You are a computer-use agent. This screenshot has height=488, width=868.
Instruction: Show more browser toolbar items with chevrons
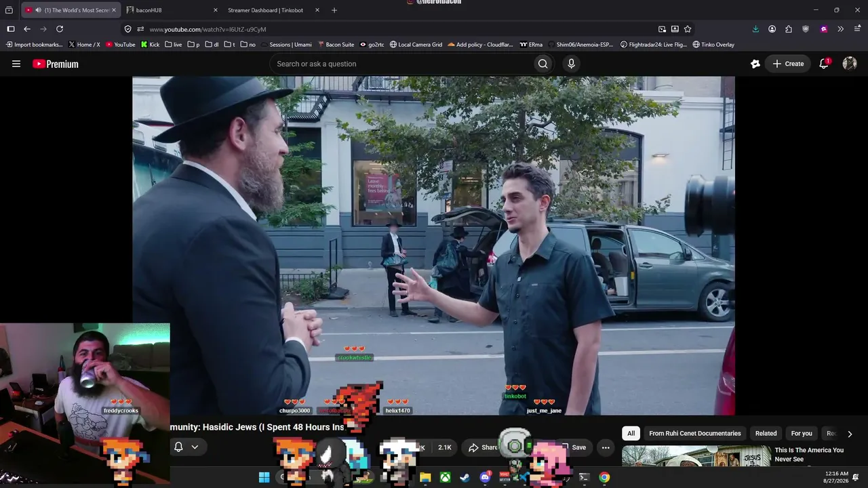pos(840,29)
